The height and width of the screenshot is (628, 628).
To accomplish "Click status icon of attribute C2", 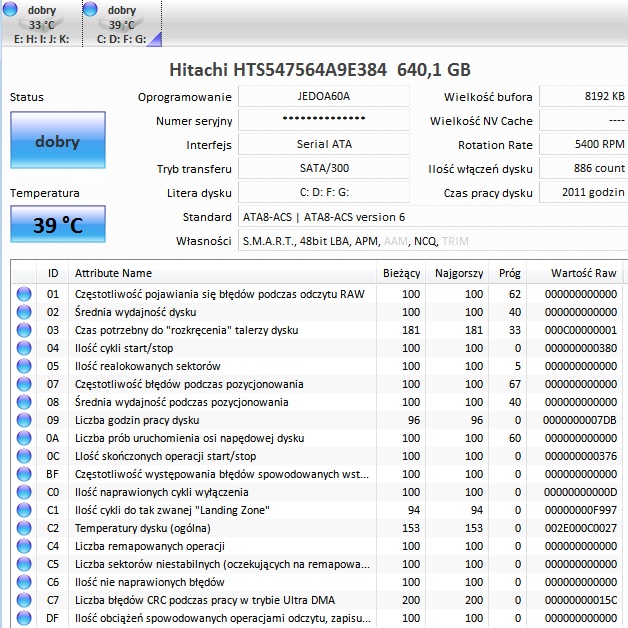I will tap(24, 528).
